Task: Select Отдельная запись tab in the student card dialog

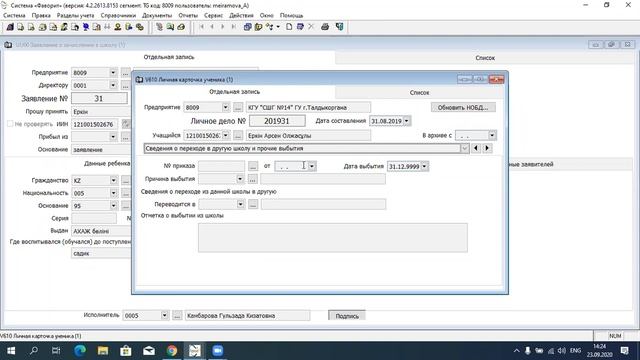Action: click(x=235, y=92)
